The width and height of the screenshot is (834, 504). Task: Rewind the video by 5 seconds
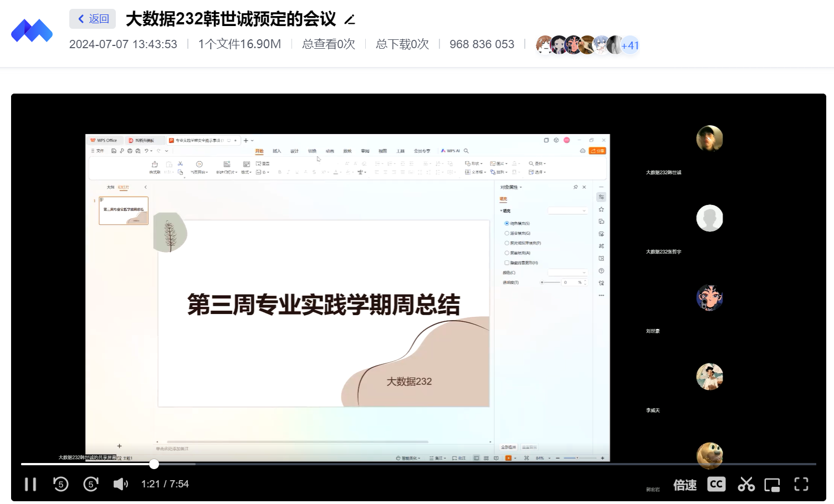(60, 485)
